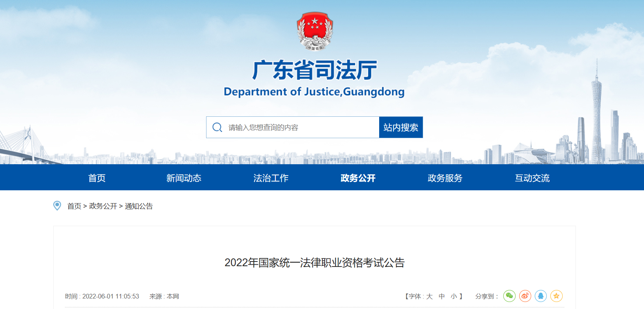Share article via Weibo icon
The width and height of the screenshot is (644, 309).
[x=525, y=296]
